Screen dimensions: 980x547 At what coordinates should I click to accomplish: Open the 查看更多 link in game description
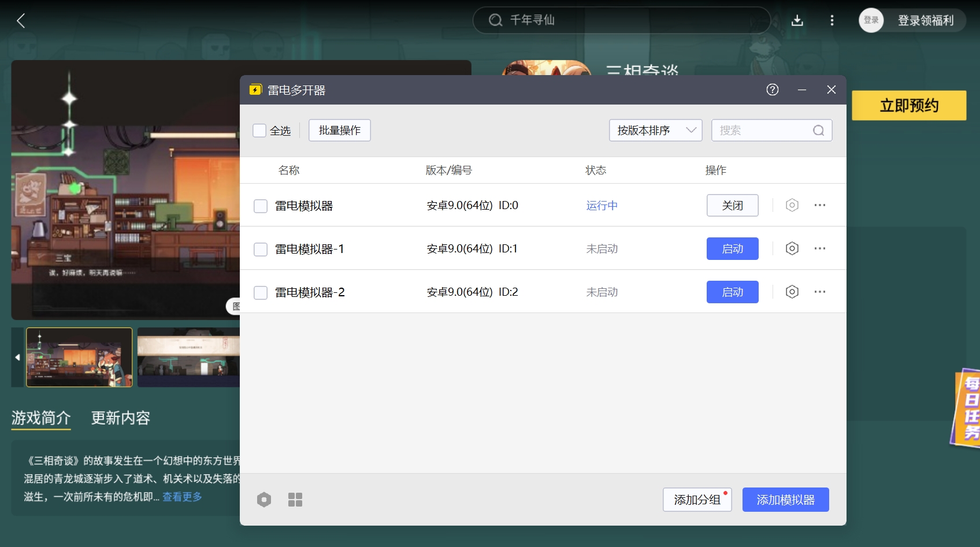[182, 497]
